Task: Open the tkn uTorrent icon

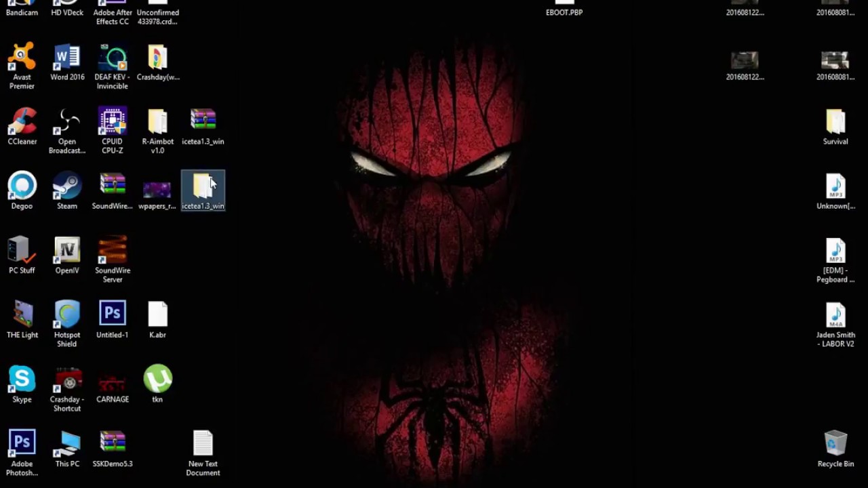Action: pos(157,384)
